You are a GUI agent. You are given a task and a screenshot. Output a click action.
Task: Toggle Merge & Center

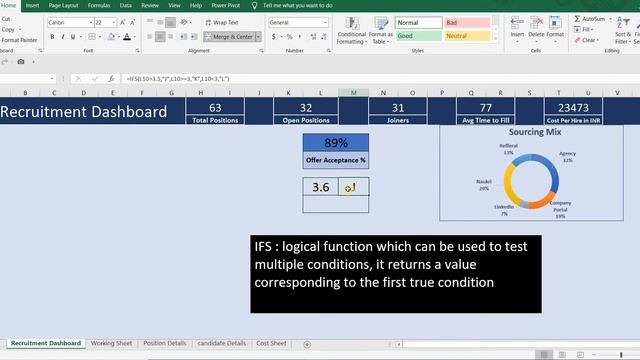(x=229, y=37)
